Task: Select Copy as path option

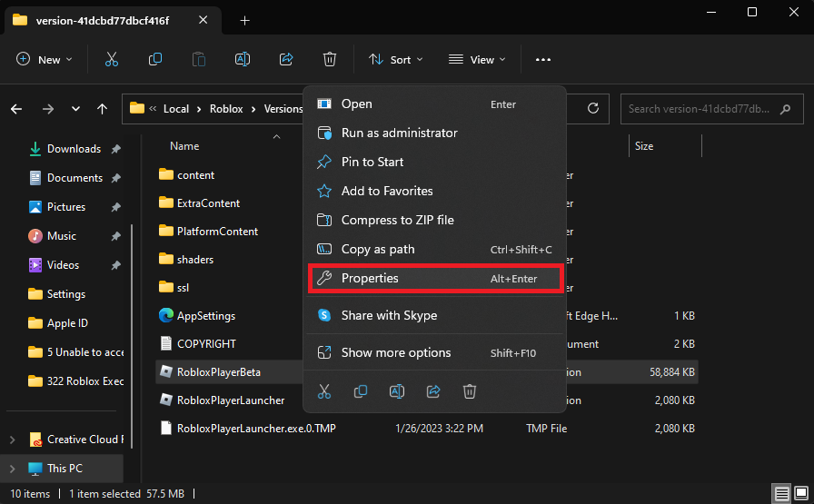Action: click(x=378, y=249)
